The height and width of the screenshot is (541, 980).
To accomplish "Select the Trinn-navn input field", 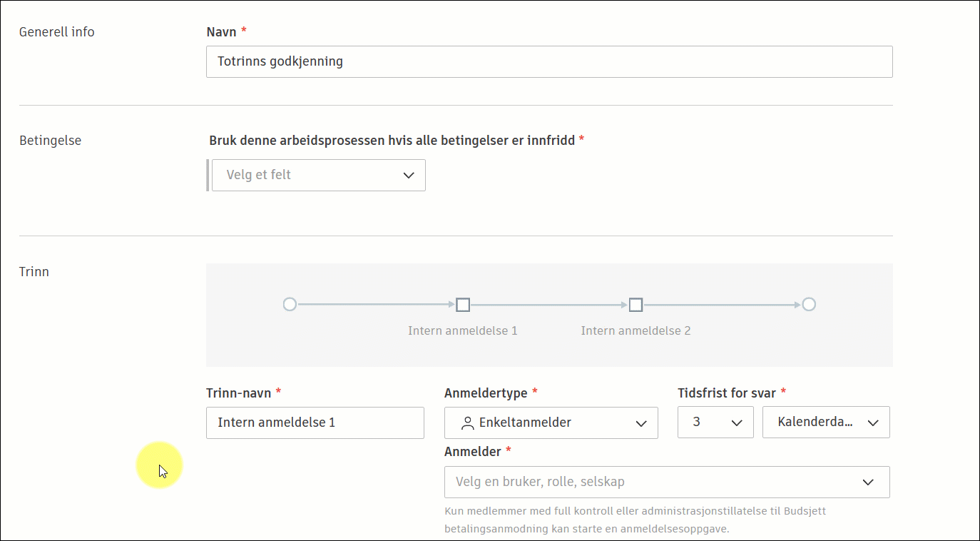I will pos(315,423).
